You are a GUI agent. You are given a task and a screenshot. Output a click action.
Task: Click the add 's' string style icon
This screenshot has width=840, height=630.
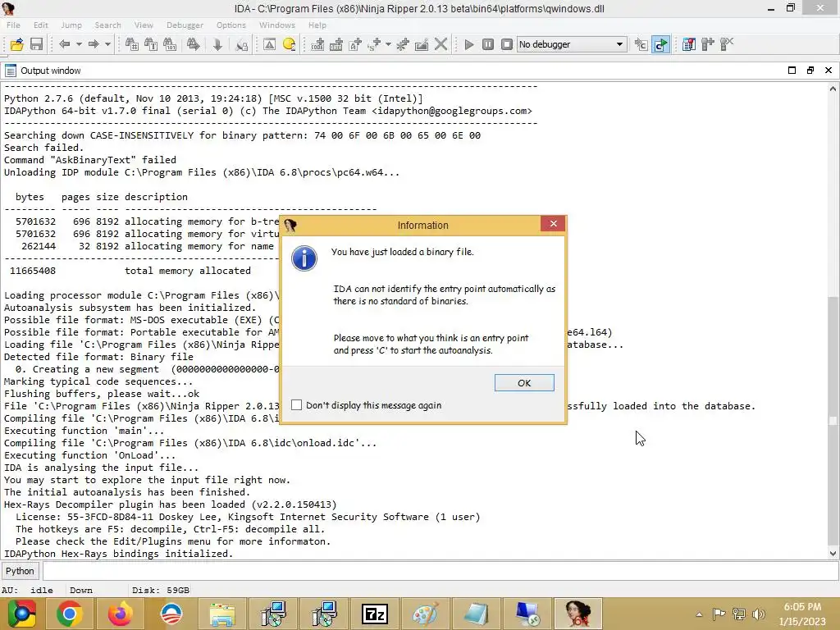(x=374, y=44)
